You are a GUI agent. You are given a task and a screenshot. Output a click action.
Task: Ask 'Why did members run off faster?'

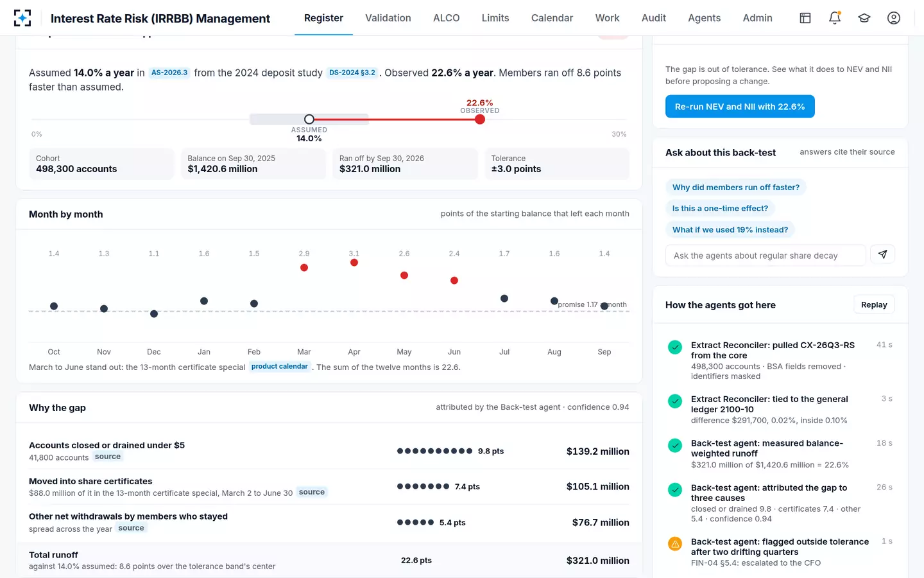[x=736, y=188]
